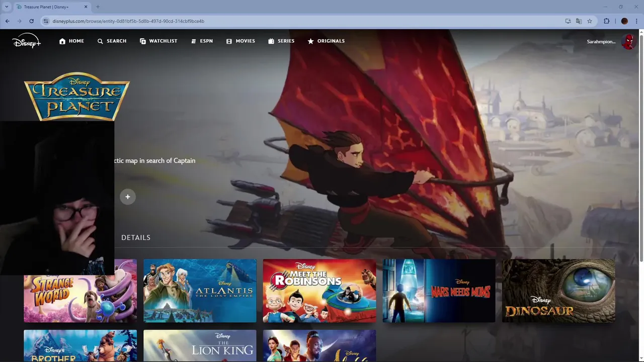
Task: Open the Search page
Action: pyautogui.click(x=112, y=41)
